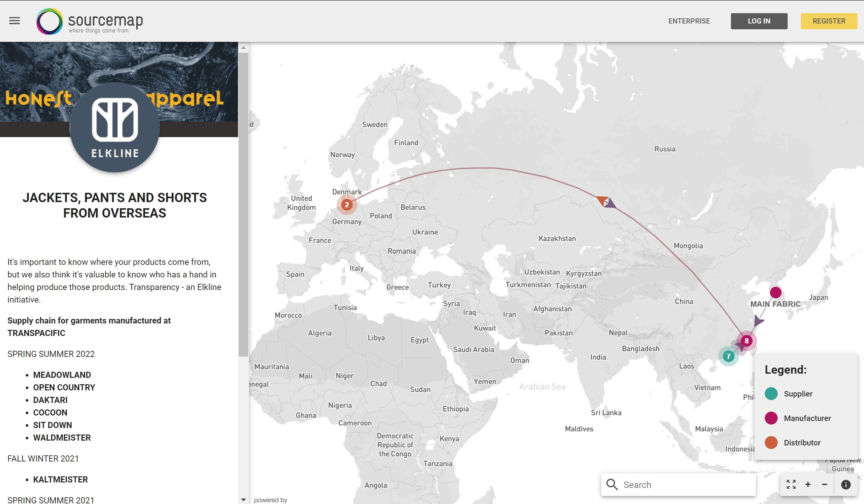Screen dimensions: 864x504
Task: Click the orange arrowhead on the route line
Action: 602,200
